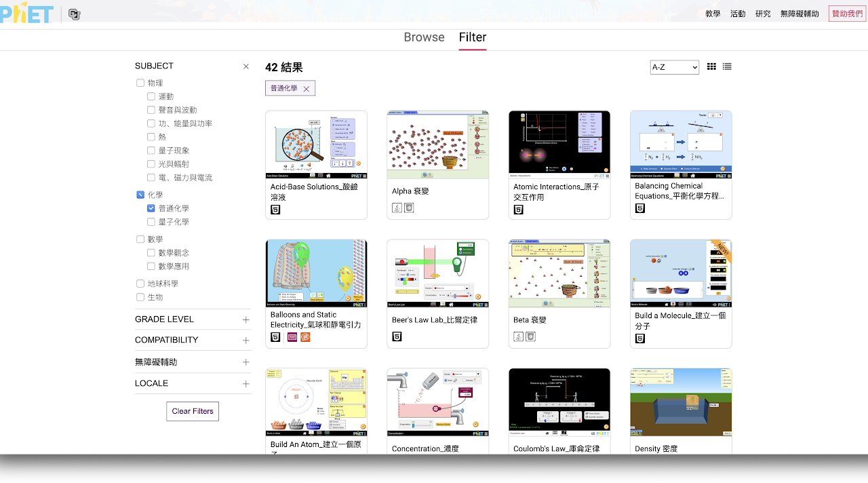Uncheck the 普通化學 checkbox

coord(151,208)
